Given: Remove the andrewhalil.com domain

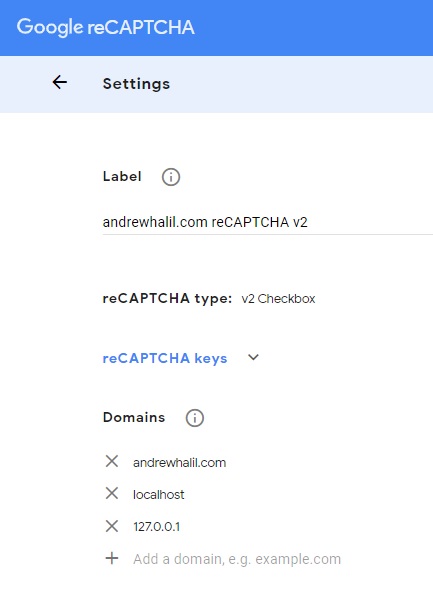Looking at the screenshot, I should point(112,461).
